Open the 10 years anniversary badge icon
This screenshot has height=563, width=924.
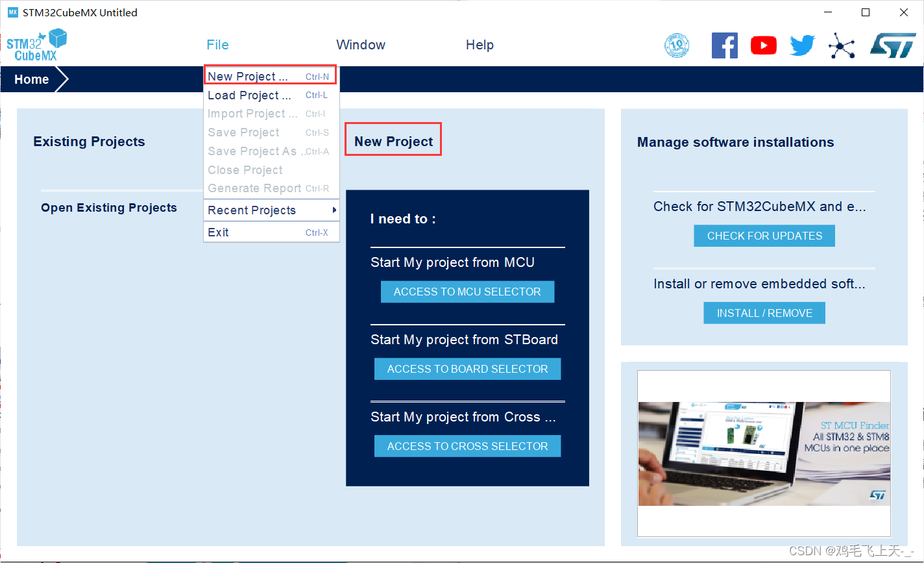(677, 45)
